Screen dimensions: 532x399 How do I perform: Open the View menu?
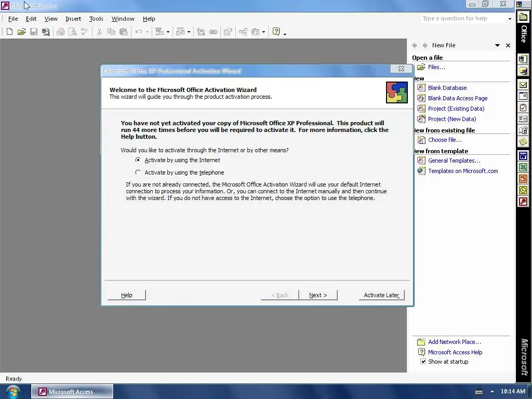tap(51, 19)
